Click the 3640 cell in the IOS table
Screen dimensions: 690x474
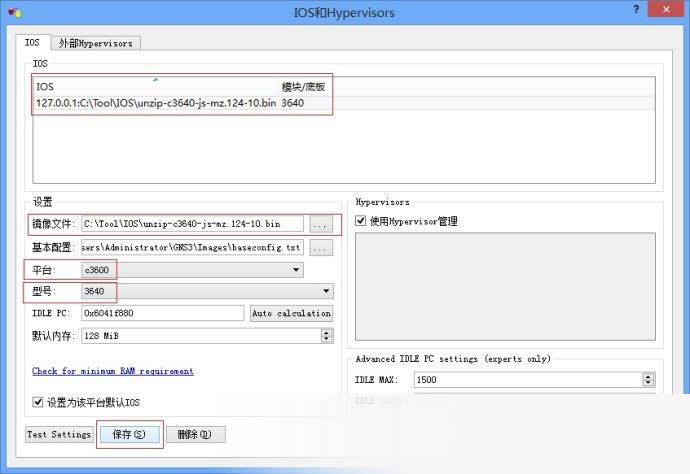(293, 103)
